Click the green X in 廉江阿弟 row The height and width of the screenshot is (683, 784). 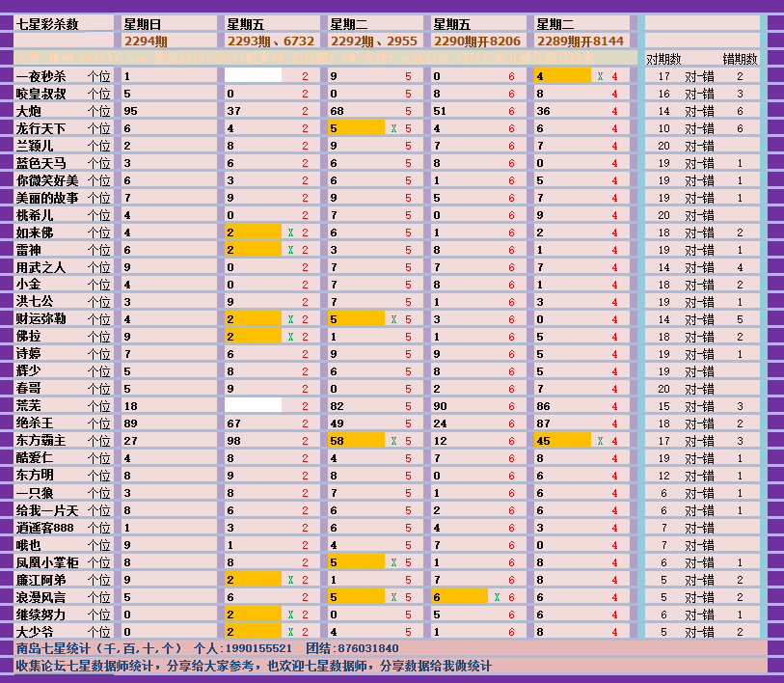click(290, 580)
